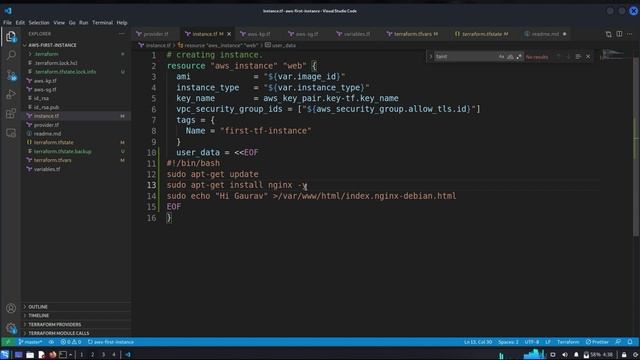Collapse AWS-FIRST-INSTANCE folder root
The width and height of the screenshot is (640, 360).
(x=76, y=45)
